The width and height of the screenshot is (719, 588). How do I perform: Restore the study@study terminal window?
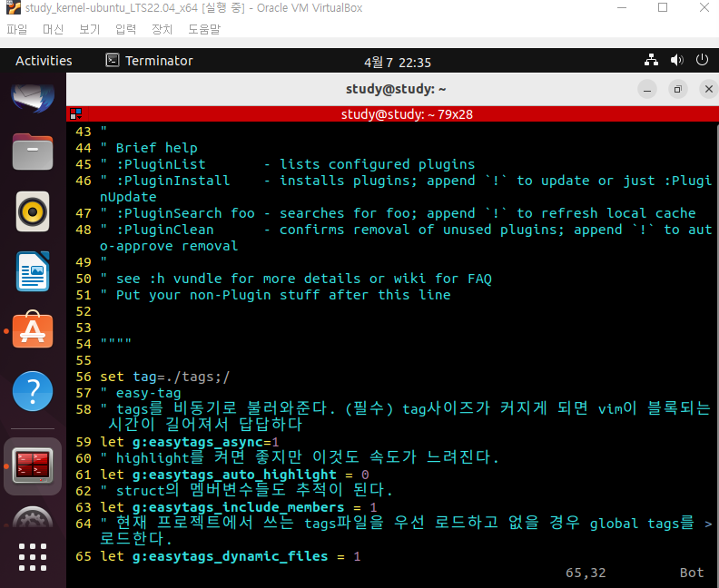click(678, 89)
